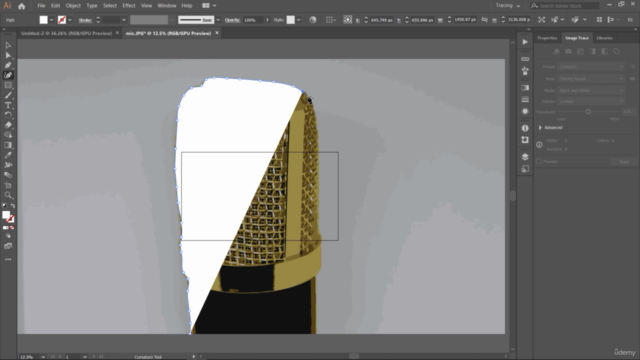Screen dimensions: 640x360
Task: Select the Image Trace panel tab
Action: tap(577, 38)
